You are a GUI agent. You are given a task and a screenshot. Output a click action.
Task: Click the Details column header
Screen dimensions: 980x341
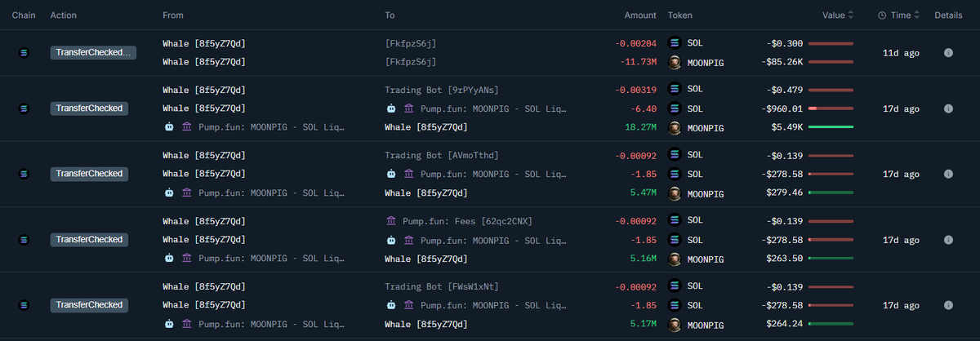(948, 15)
